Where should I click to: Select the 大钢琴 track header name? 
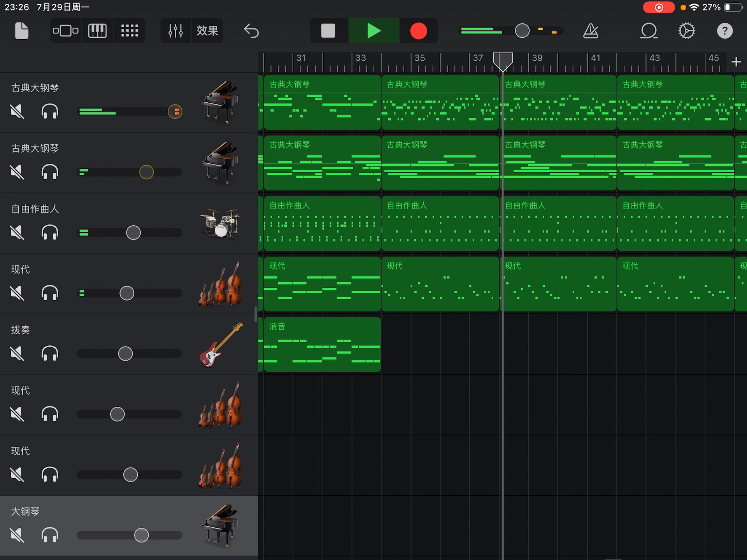pyautogui.click(x=25, y=511)
